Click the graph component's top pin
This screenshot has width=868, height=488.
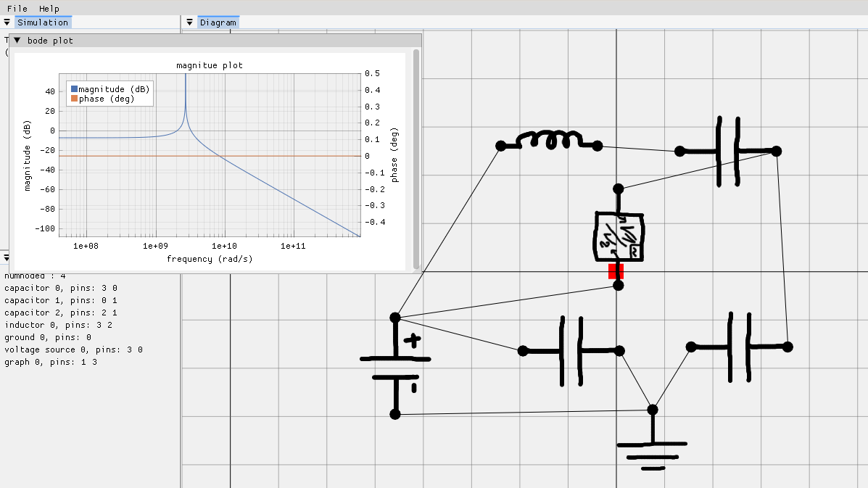(x=619, y=189)
